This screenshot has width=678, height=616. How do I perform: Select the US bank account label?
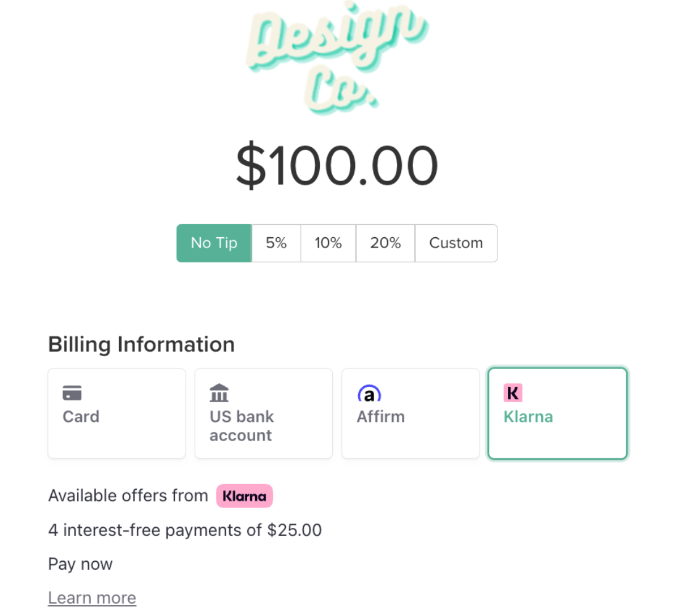click(242, 426)
